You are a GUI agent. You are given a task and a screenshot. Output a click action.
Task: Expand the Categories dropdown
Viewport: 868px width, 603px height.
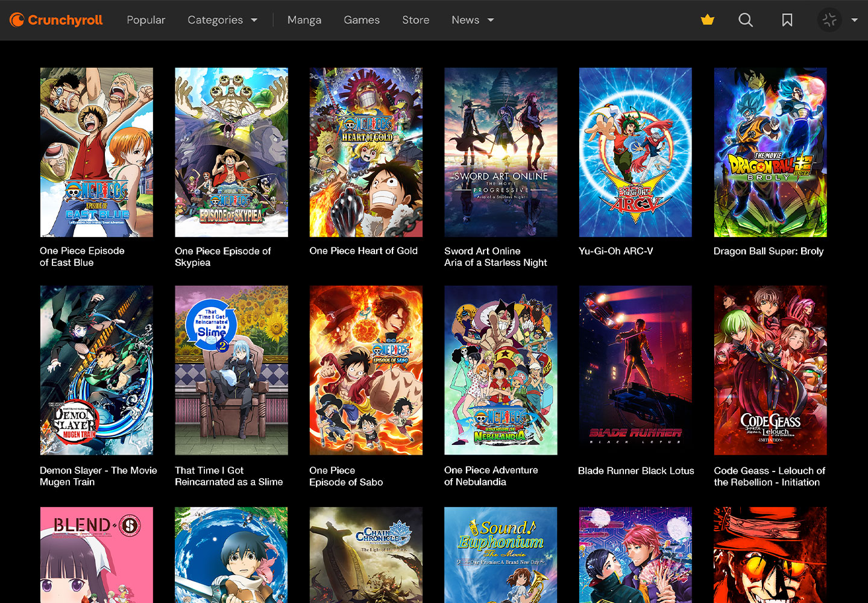[x=222, y=20]
